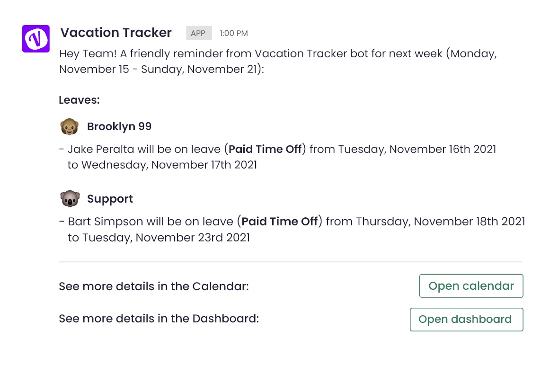Open the dashboard via Open dashboard button
549x392 pixels.
point(466,320)
